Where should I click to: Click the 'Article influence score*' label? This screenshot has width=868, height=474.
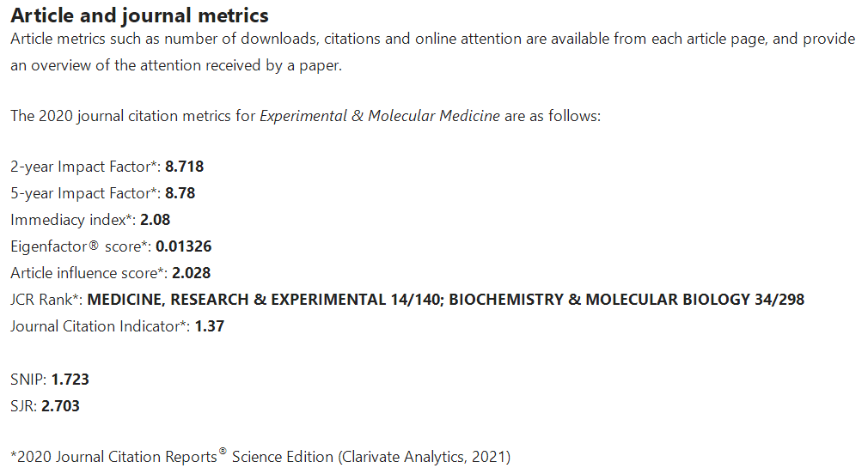point(89,273)
